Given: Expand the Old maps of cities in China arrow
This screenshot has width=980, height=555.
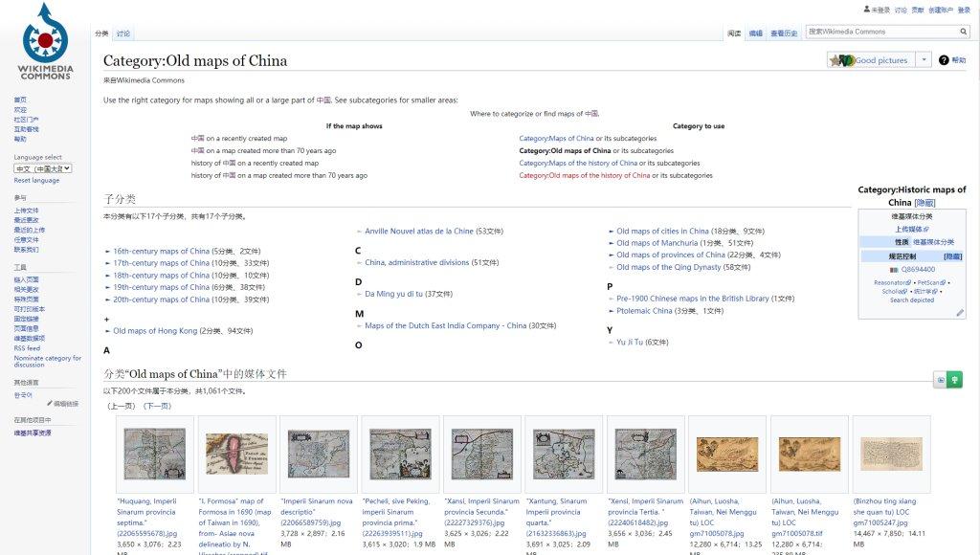Looking at the screenshot, I should tap(612, 232).
